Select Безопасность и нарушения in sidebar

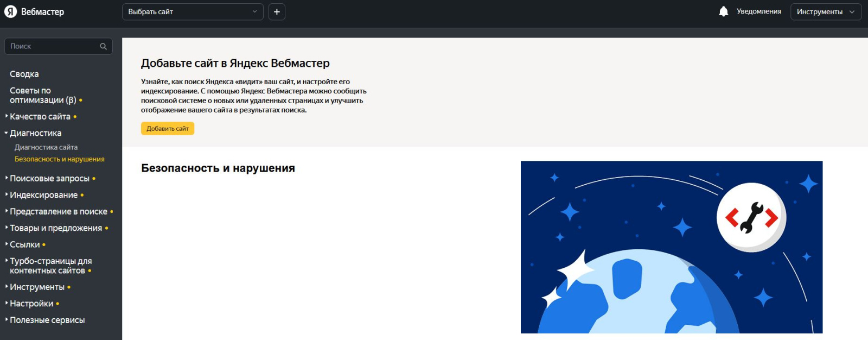pyautogui.click(x=60, y=159)
